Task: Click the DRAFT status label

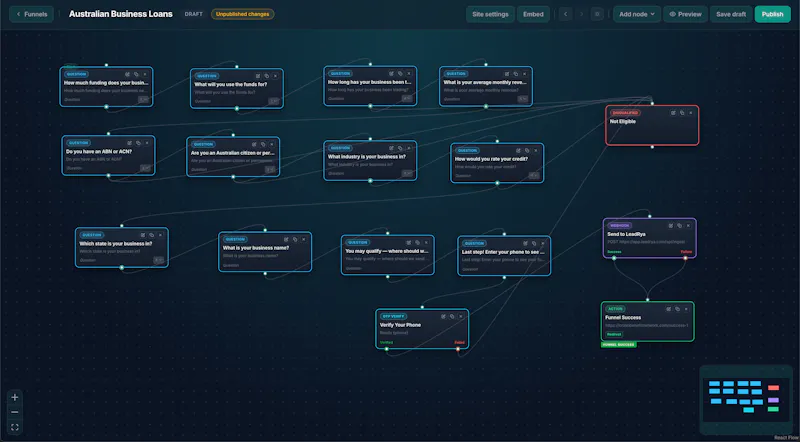Action: 193,14
